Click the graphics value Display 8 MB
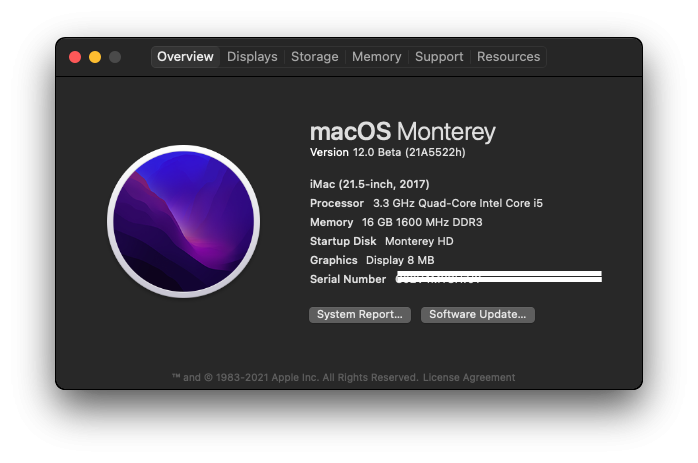Image resolution: width=698 pixels, height=463 pixels. tap(400, 260)
